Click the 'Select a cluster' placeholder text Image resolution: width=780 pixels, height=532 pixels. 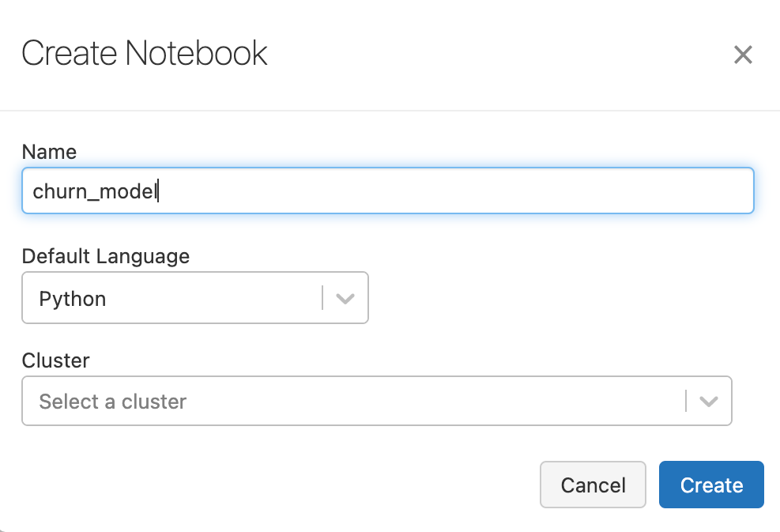112,402
